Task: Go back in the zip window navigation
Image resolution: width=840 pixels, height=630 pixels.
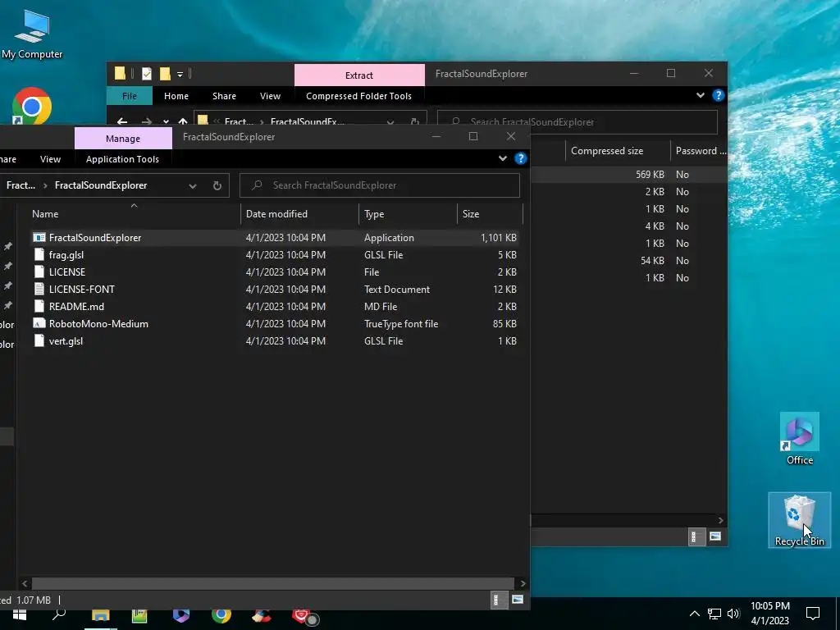Action: coord(122,121)
